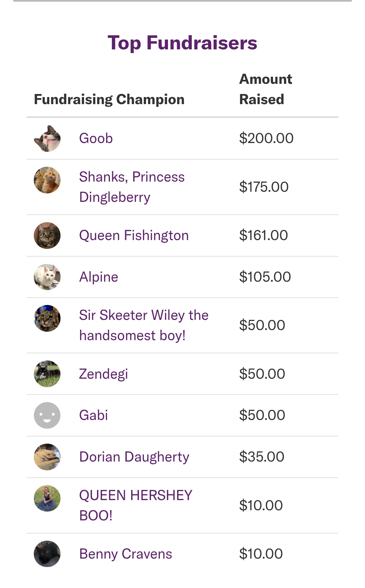Click Benny Cravens' black cat avatar
The width and height of the screenshot is (365, 588).
47,554
